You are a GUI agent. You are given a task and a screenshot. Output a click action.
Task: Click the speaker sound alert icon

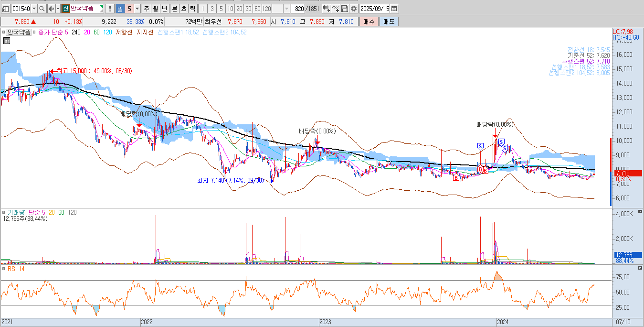point(51,9)
